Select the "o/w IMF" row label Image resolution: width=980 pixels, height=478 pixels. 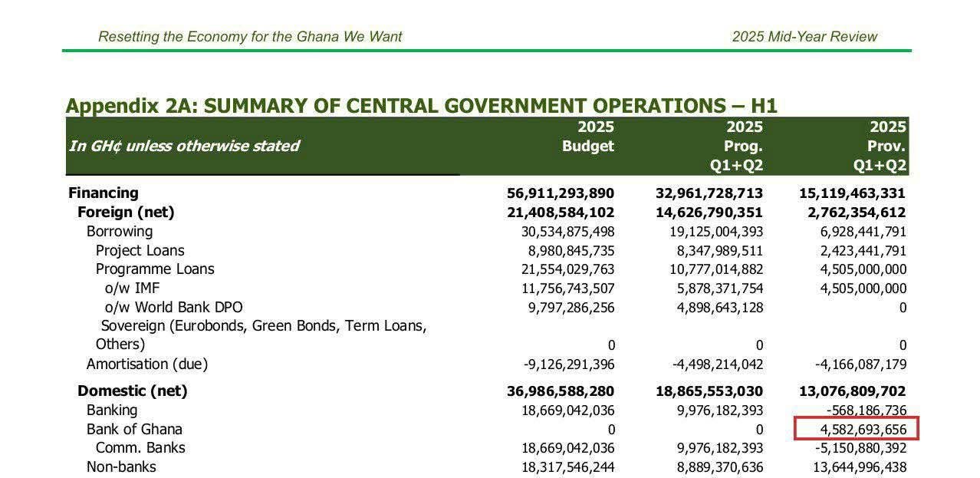pos(132,288)
